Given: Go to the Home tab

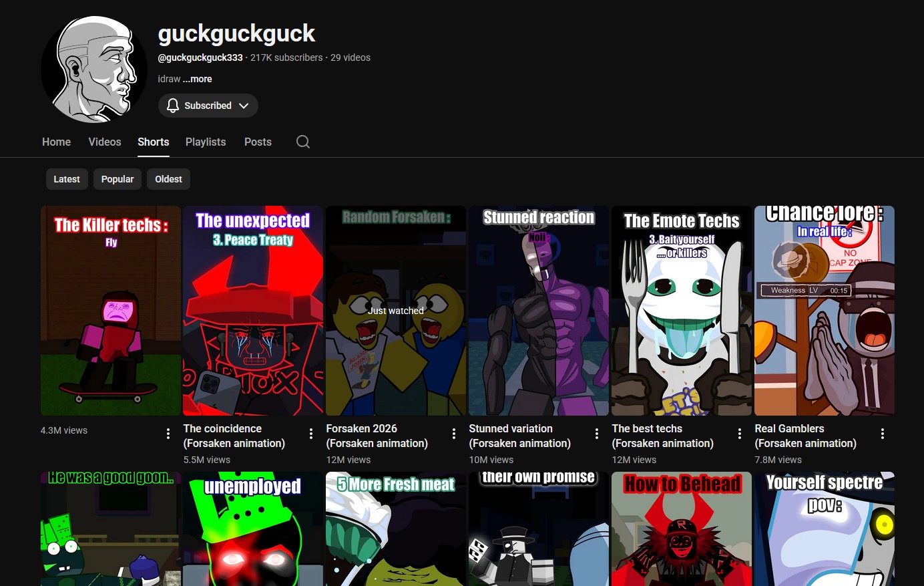Looking at the screenshot, I should click(56, 142).
